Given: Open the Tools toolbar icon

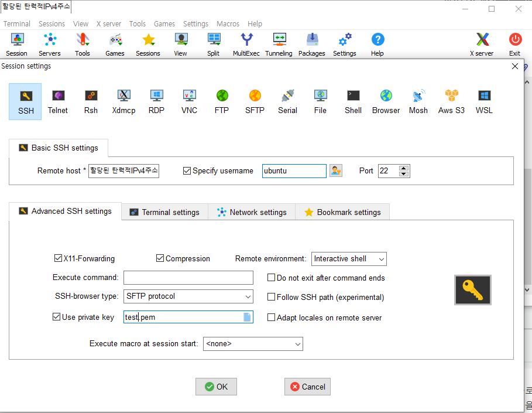Looking at the screenshot, I should [x=83, y=45].
